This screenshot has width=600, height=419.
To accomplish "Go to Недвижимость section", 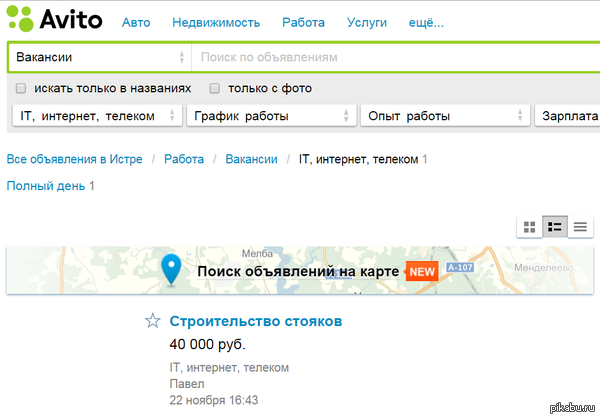I will coord(216,22).
